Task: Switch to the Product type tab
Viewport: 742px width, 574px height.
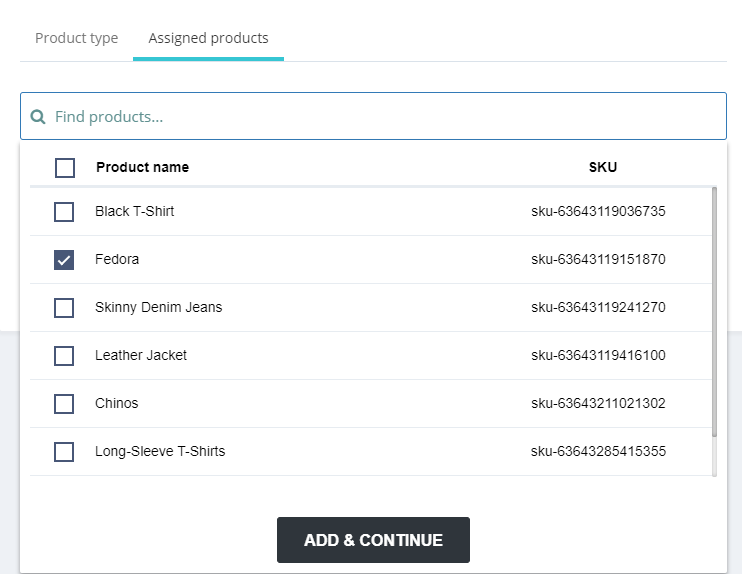Action: tap(76, 38)
